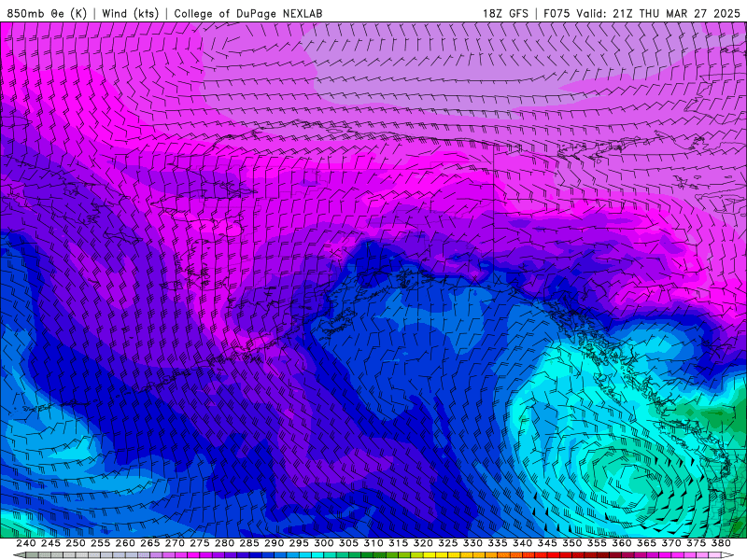The height and width of the screenshot is (560, 747).
Task: Click the 380 legend value
Action: 721,543
